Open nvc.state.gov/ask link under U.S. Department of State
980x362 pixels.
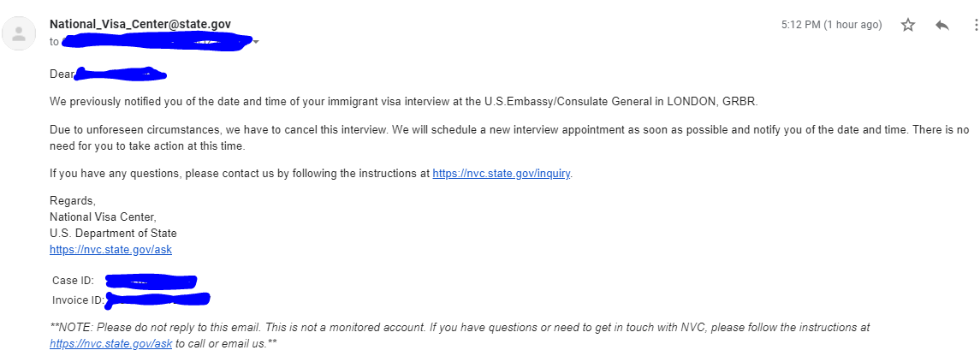(110, 249)
